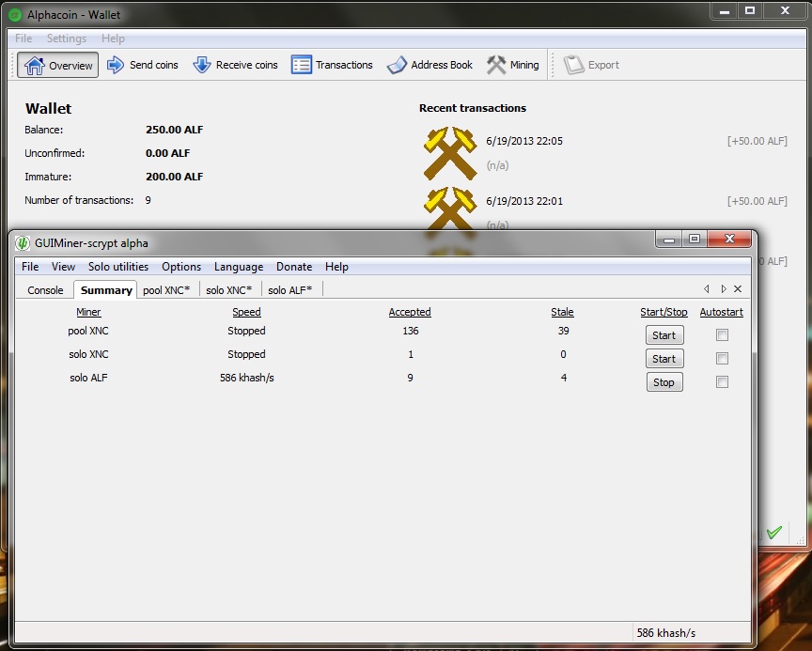This screenshot has width=812, height=651.
Task: Click the 586 khash/s speed in solo ALF row
Action: (247, 378)
